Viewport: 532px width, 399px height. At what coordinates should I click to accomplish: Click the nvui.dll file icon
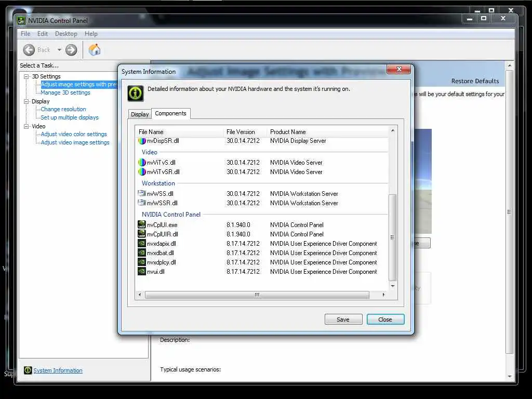coord(141,271)
